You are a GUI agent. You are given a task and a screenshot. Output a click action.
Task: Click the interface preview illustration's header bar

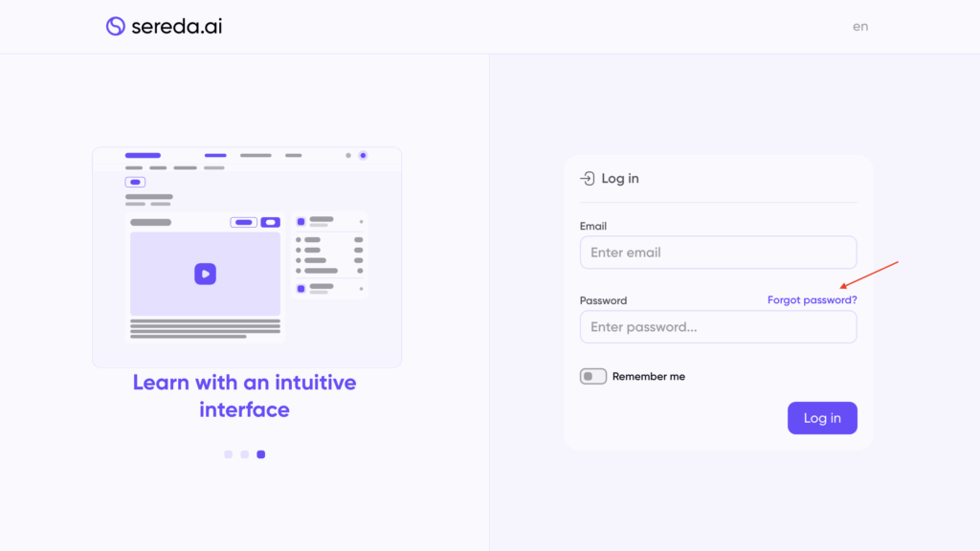247,156
